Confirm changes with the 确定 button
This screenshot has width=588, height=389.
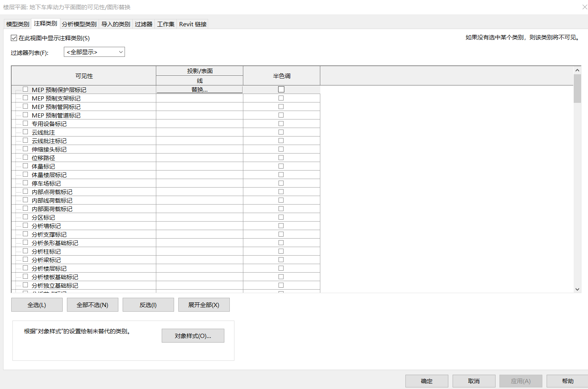pyautogui.click(x=427, y=381)
